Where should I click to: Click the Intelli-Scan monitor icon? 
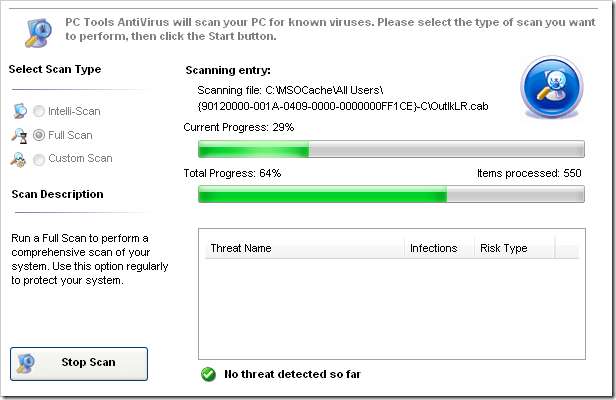20,111
